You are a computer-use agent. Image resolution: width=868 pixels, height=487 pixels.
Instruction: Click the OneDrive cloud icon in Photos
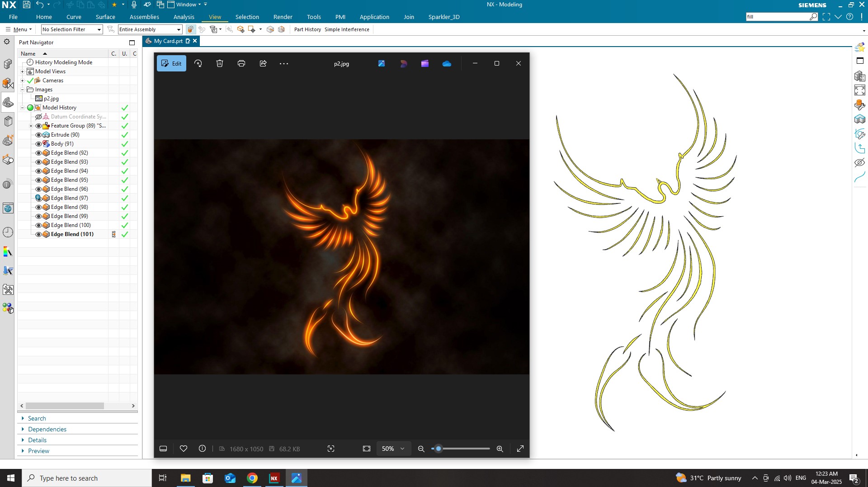point(447,64)
